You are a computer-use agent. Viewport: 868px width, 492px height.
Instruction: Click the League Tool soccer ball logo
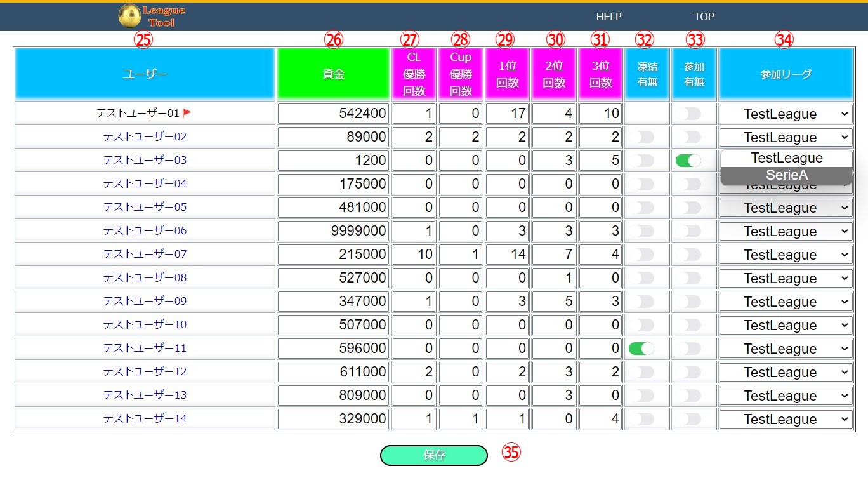129,17
